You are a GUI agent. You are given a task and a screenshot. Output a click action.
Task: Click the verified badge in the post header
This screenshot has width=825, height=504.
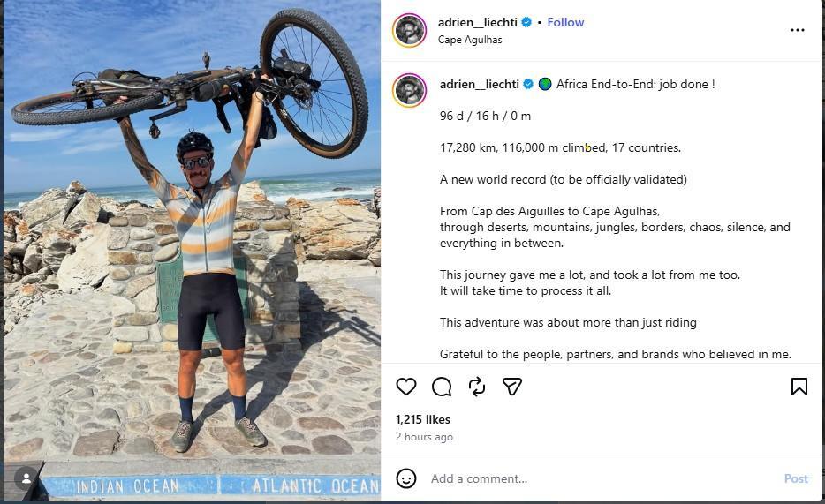click(x=526, y=22)
